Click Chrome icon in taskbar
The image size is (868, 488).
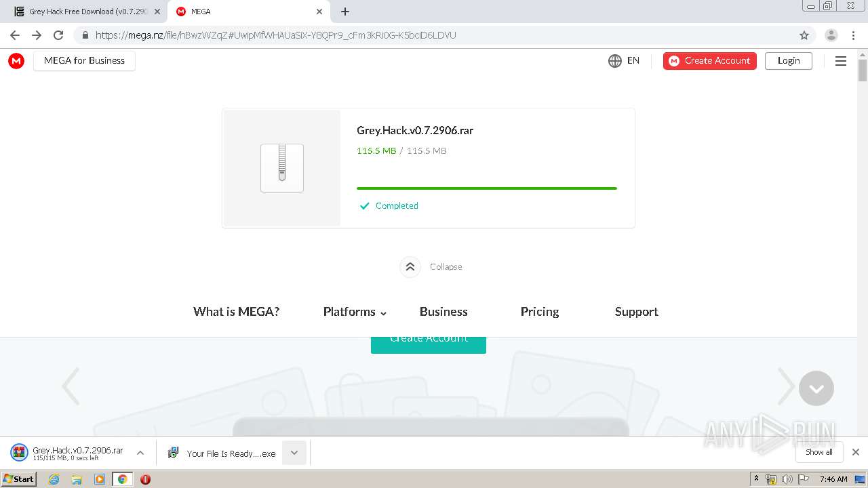point(123,479)
